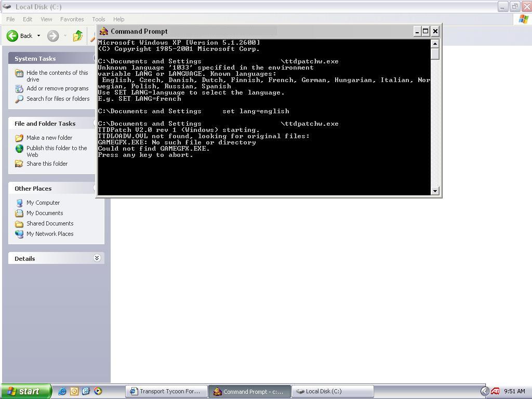Select 'Hide the contents of this drive' link
Image resolution: width=532 pixels, height=399 pixels.
pos(57,76)
